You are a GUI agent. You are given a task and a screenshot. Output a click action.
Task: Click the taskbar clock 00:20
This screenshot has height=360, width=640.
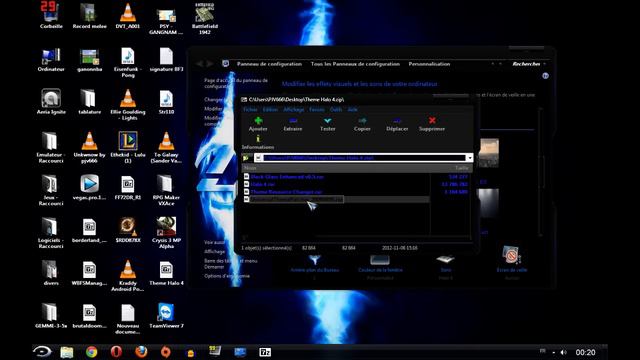[x=585, y=352]
